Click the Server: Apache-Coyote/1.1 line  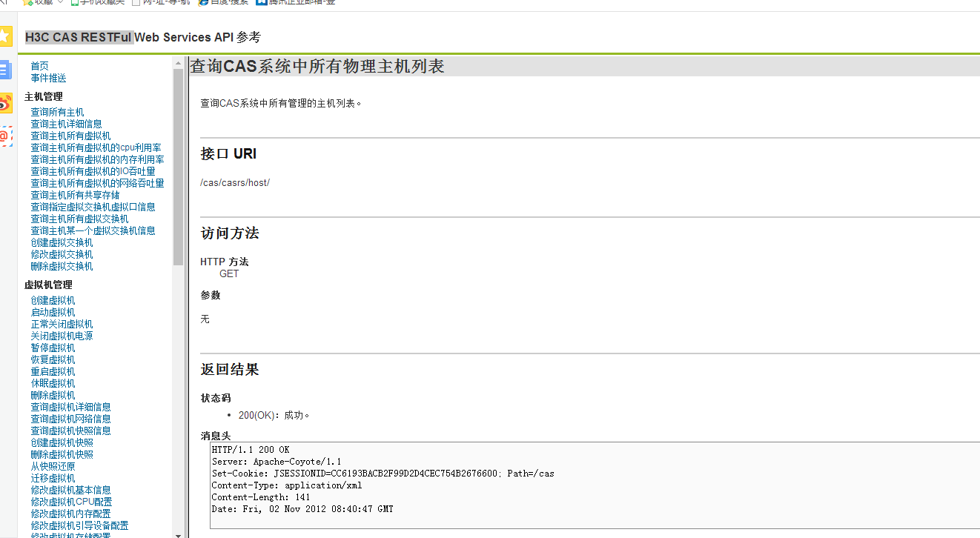pos(277,462)
